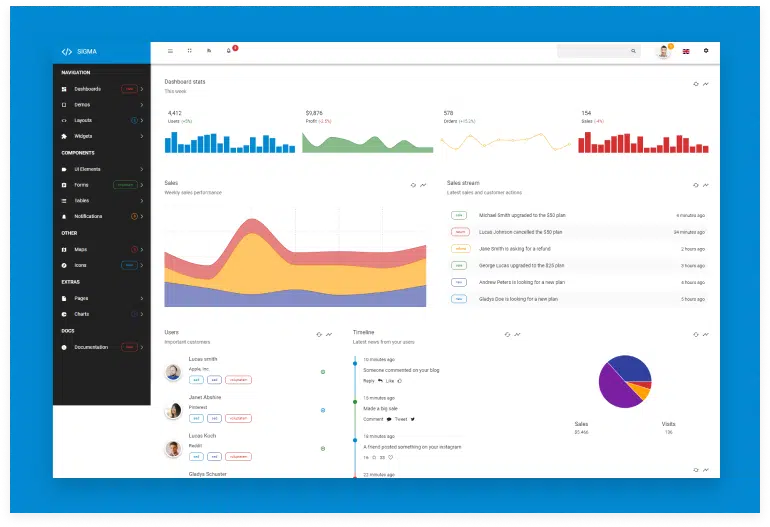Click the SIGMA logo
The height and width of the screenshot is (527, 770).
tap(79, 52)
